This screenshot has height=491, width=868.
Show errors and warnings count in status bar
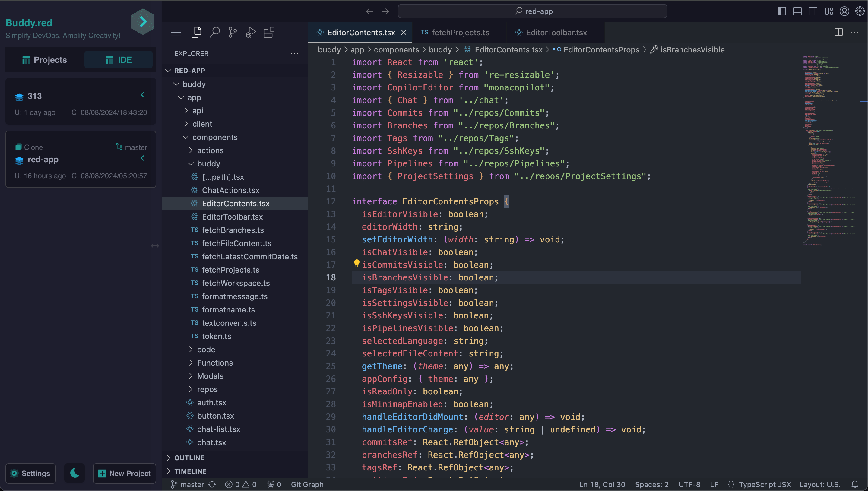(241, 484)
